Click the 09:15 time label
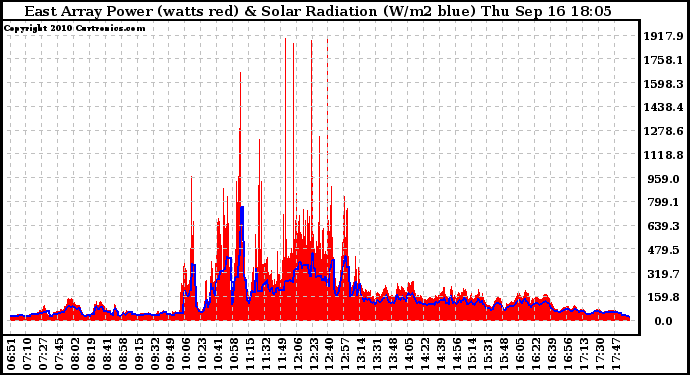 (139, 353)
